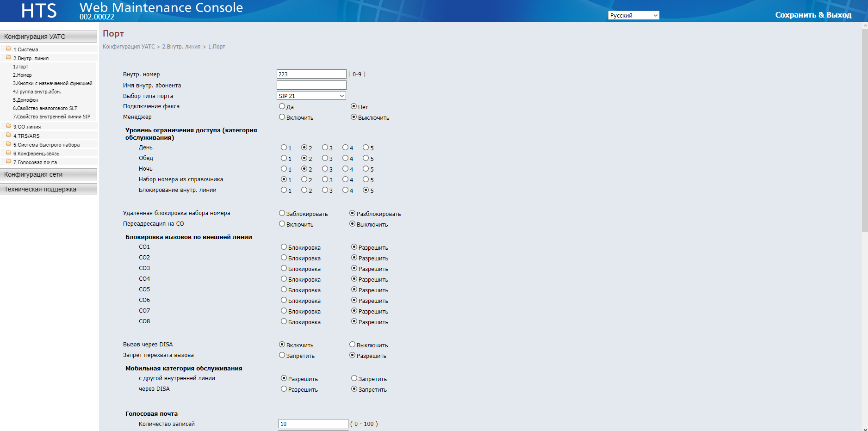Screen dimensions: 868x431
Task: Select Запретить for Запрет перехвата вызова
Action: [x=282, y=355]
